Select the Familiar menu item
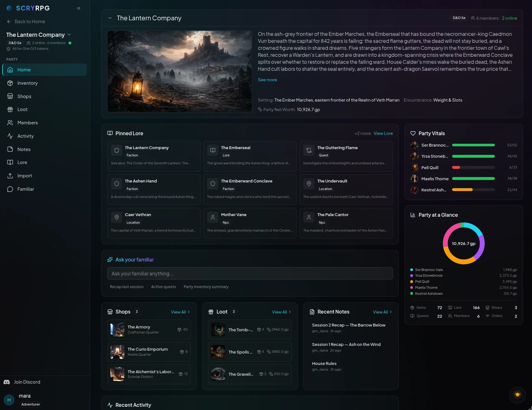 pos(45,189)
